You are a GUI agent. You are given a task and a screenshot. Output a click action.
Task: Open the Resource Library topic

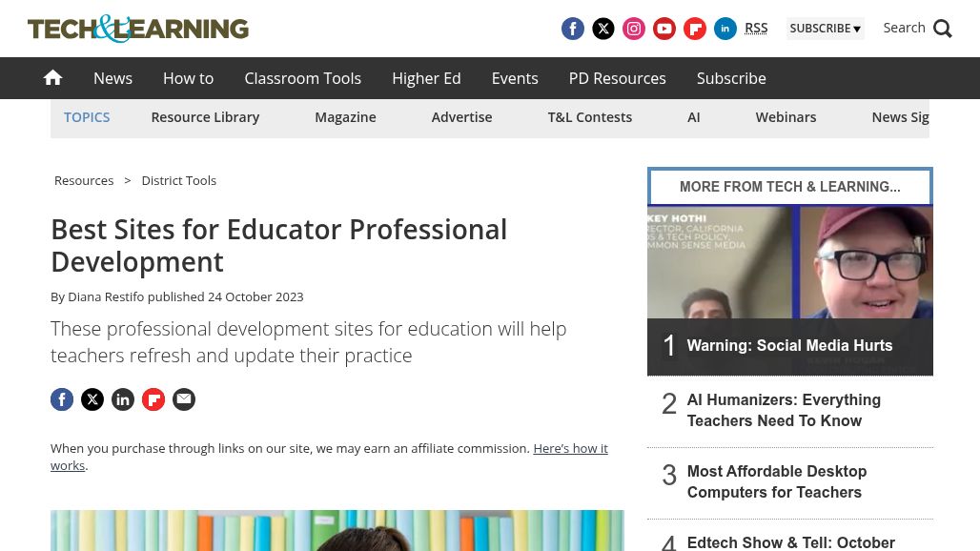tap(205, 117)
